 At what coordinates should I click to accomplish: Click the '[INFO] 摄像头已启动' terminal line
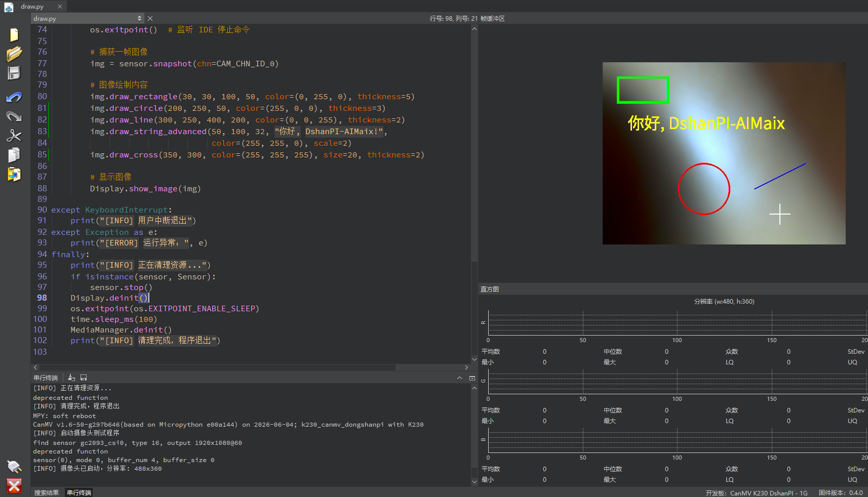97,468
